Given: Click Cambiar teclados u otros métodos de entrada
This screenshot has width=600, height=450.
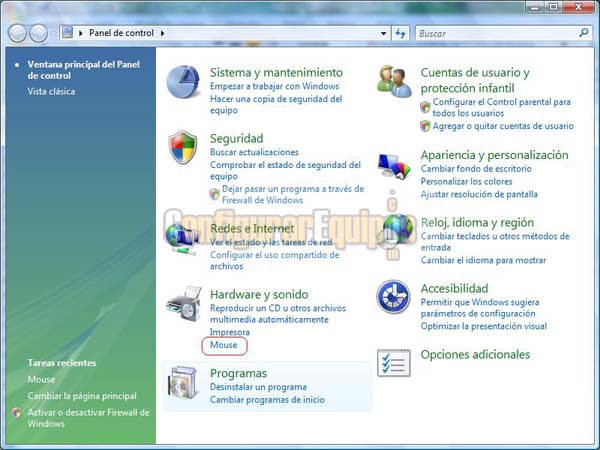Looking at the screenshot, I should (x=495, y=242).
